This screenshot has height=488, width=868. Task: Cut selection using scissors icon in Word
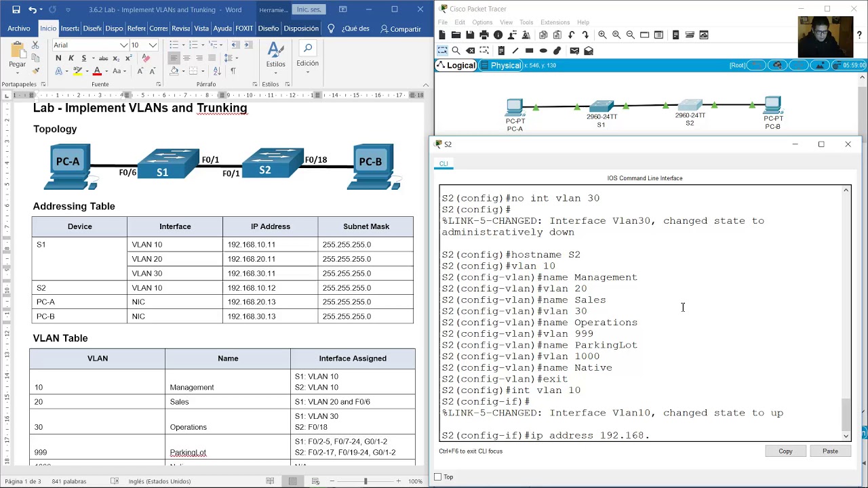[x=36, y=46]
